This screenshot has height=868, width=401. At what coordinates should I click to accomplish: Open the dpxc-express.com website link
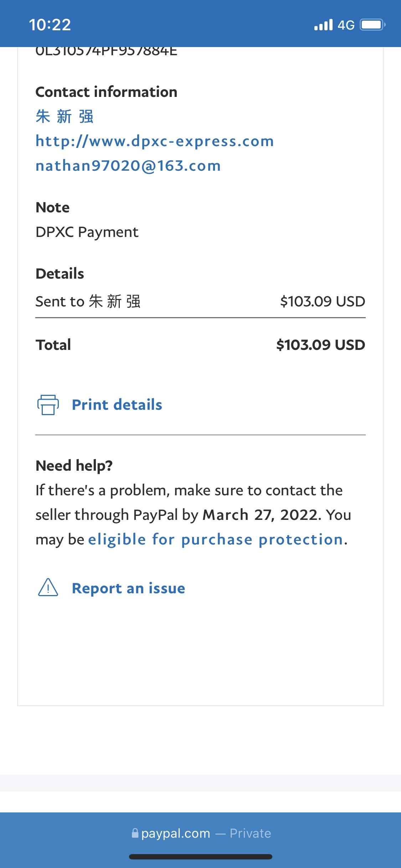pos(155,141)
